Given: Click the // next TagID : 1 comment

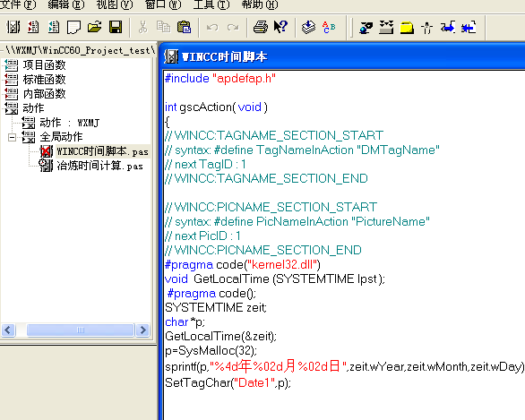Looking at the screenshot, I should click(205, 164).
